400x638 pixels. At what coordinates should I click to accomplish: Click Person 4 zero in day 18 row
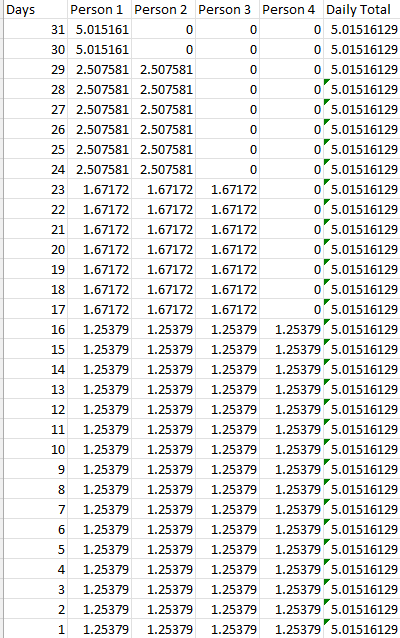291,289
